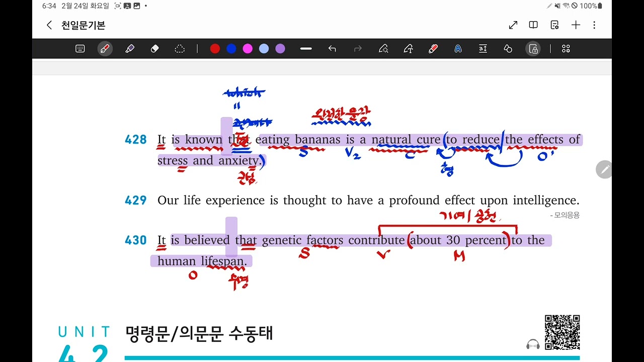This screenshot has width=644, height=362.
Task: Undo the last stroke
Action: (x=332, y=49)
